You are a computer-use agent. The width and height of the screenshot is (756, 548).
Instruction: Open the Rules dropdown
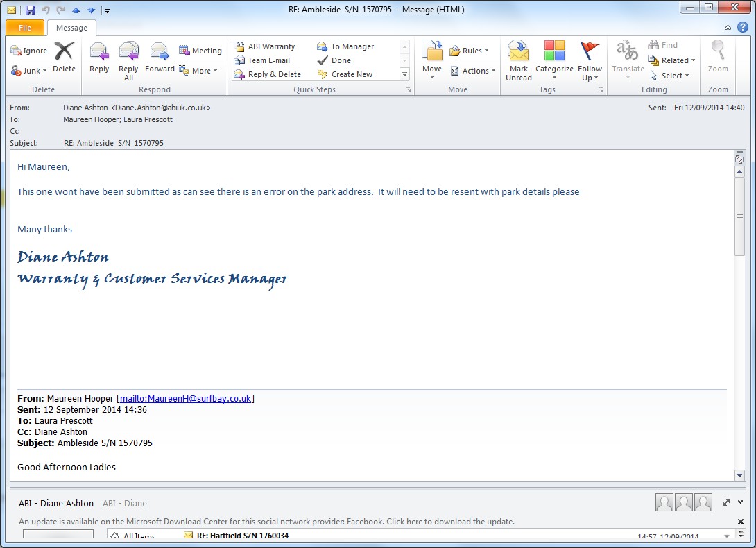[x=469, y=50]
